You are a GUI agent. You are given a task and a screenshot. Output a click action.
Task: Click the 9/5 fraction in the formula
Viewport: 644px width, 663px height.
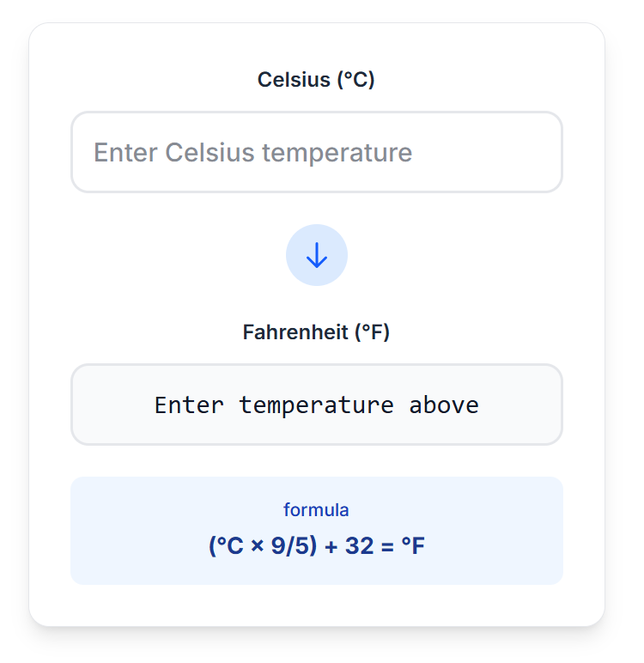(291, 545)
